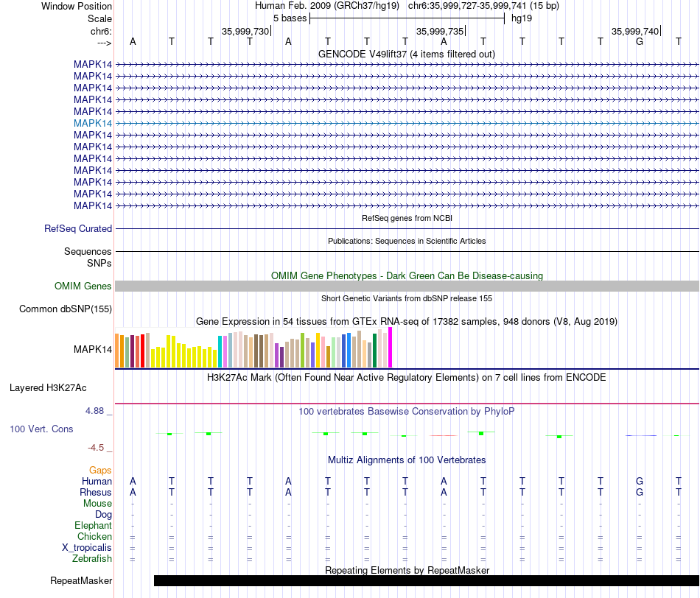Viewport: 700px width, 598px height.
Task: Click the gray OMIM Genes item bar
Action: click(407, 286)
